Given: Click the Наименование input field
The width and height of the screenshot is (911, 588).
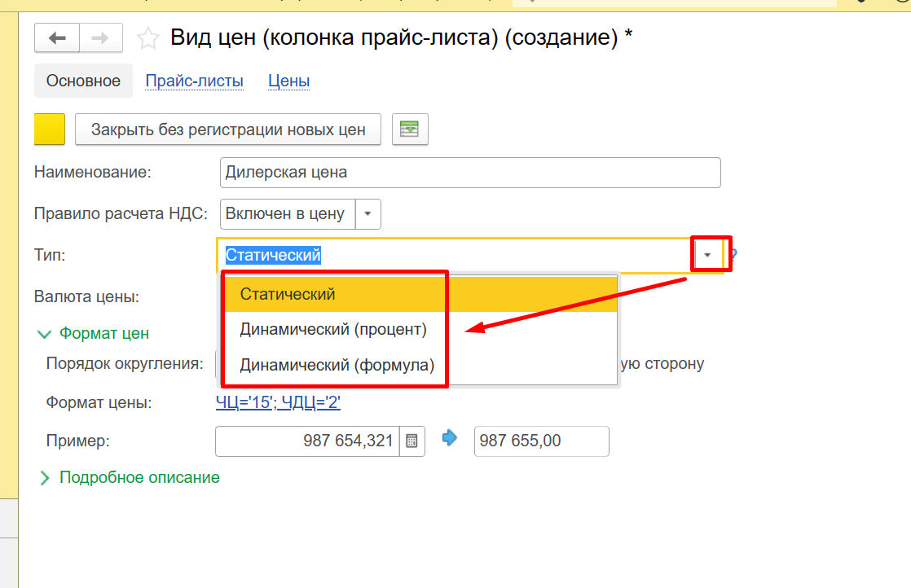Looking at the screenshot, I should 470,173.
